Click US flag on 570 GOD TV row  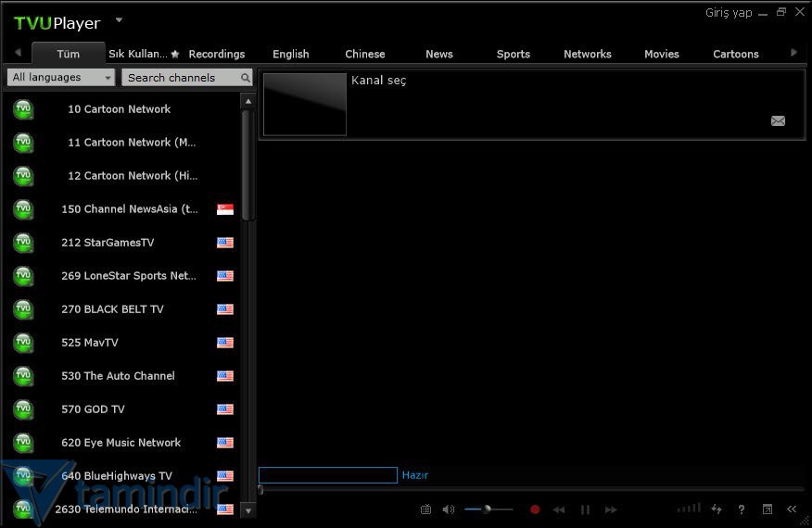click(224, 409)
